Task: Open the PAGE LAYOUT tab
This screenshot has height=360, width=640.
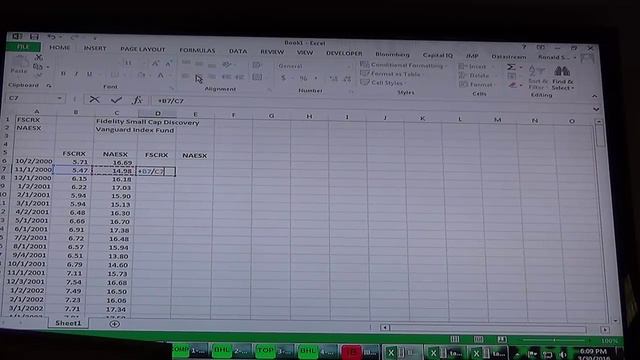Action: pyautogui.click(x=142, y=49)
